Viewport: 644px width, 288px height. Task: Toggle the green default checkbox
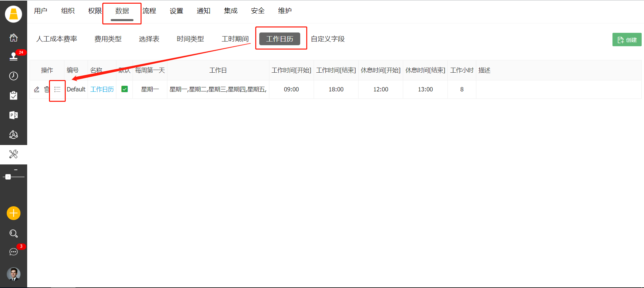[124, 89]
